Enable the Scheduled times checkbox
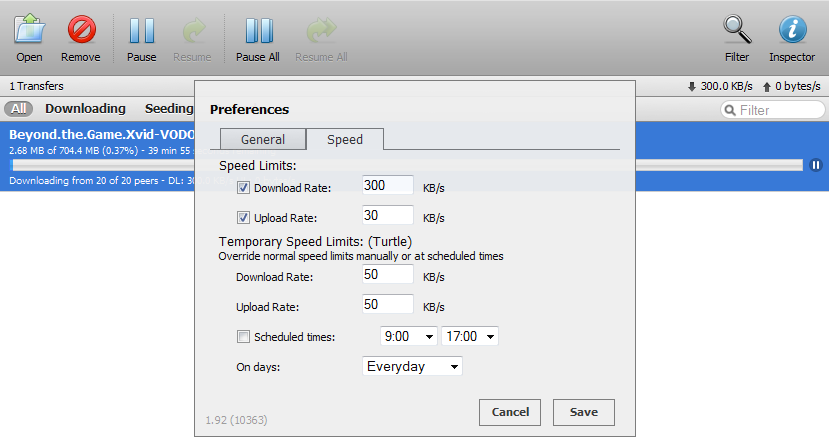 pyautogui.click(x=243, y=337)
